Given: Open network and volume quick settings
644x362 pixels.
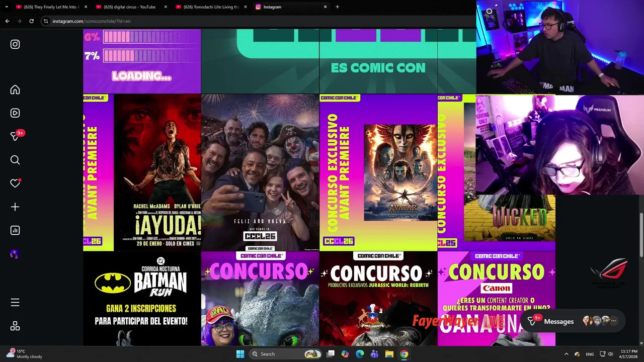Looking at the screenshot, I should point(606,354).
